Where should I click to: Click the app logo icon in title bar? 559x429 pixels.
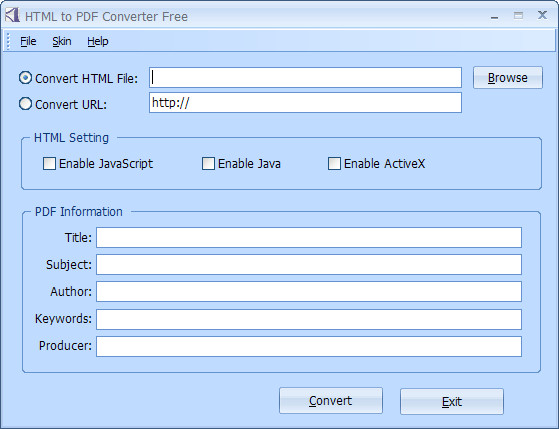pyautogui.click(x=12, y=15)
